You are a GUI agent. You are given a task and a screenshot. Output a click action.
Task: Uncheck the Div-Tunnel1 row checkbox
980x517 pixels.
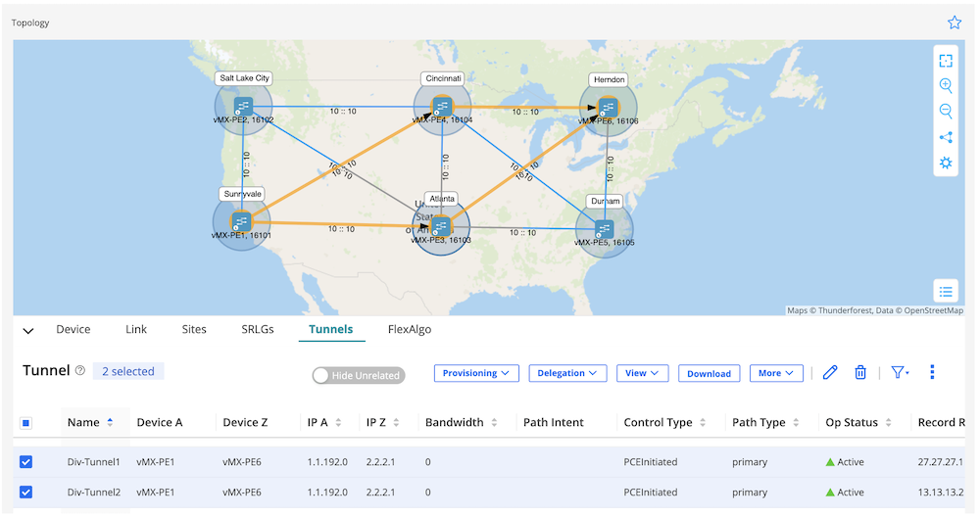pos(26,462)
